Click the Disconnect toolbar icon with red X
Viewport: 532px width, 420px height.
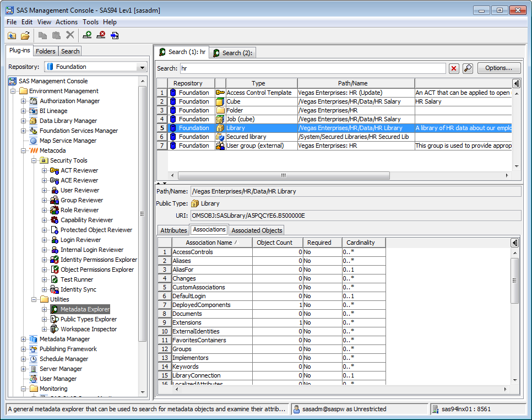(101, 35)
